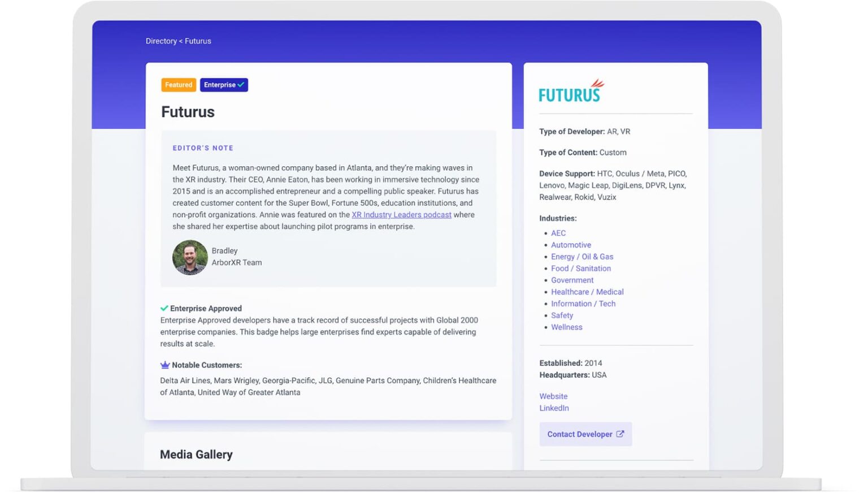Open Bradley's profile photo

tap(190, 258)
